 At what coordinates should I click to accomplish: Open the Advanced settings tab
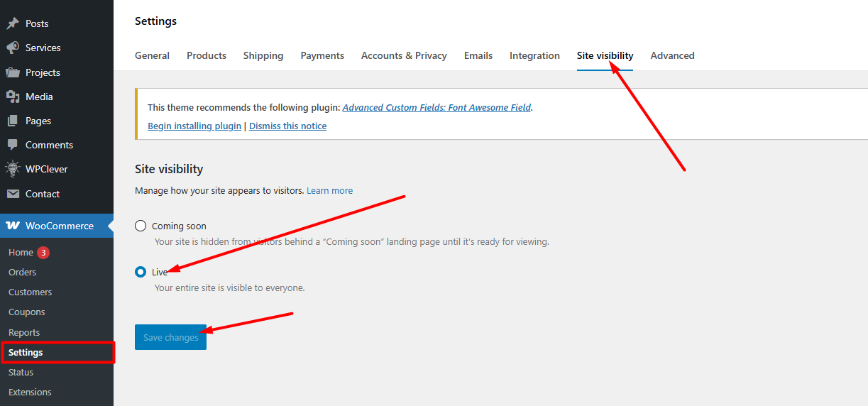[x=672, y=55]
